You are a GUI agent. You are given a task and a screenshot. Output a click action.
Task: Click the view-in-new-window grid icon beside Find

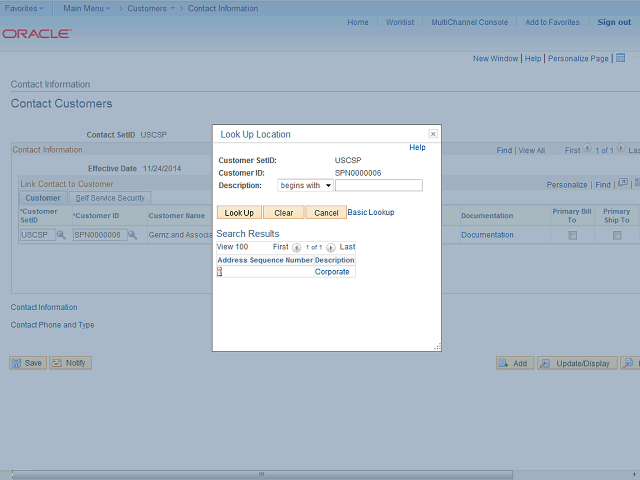click(x=622, y=184)
